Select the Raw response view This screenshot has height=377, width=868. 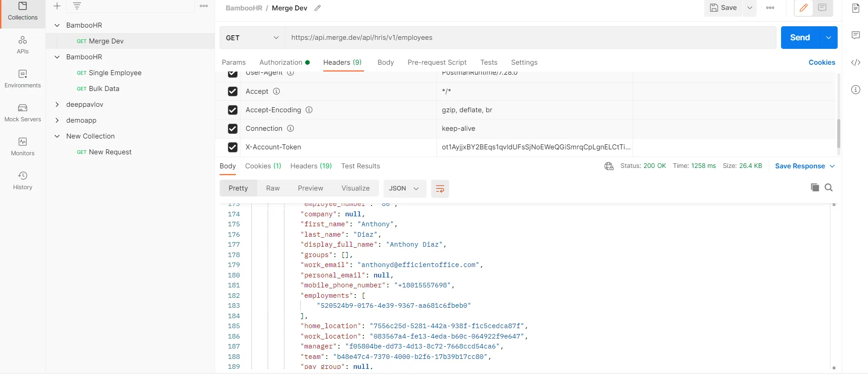pyautogui.click(x=273, y=188)
